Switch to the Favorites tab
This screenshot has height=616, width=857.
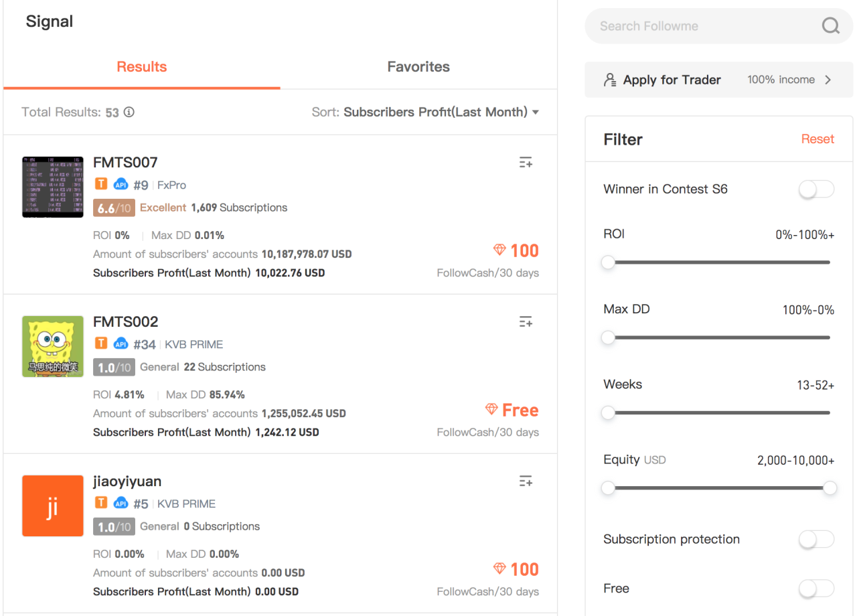[x=418, y=67]
